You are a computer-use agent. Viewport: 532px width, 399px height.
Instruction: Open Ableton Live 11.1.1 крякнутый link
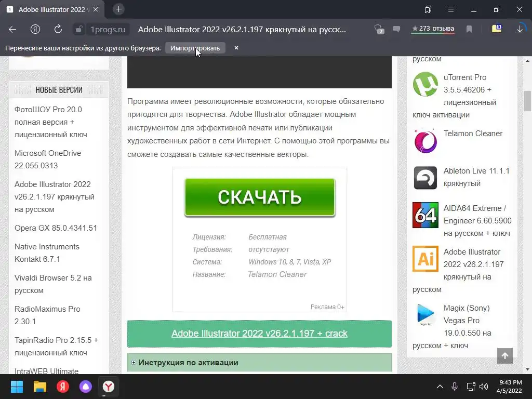(476, 177)
